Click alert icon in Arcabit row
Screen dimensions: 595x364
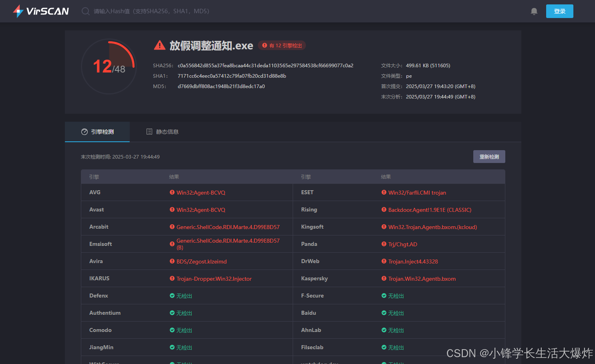coord(172,227)
